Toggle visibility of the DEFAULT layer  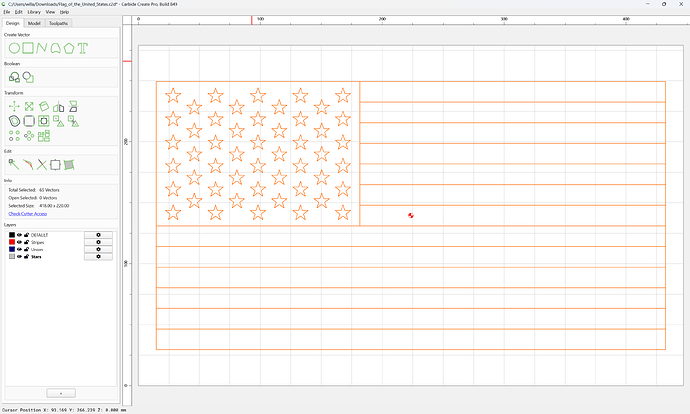pos(19,235)
